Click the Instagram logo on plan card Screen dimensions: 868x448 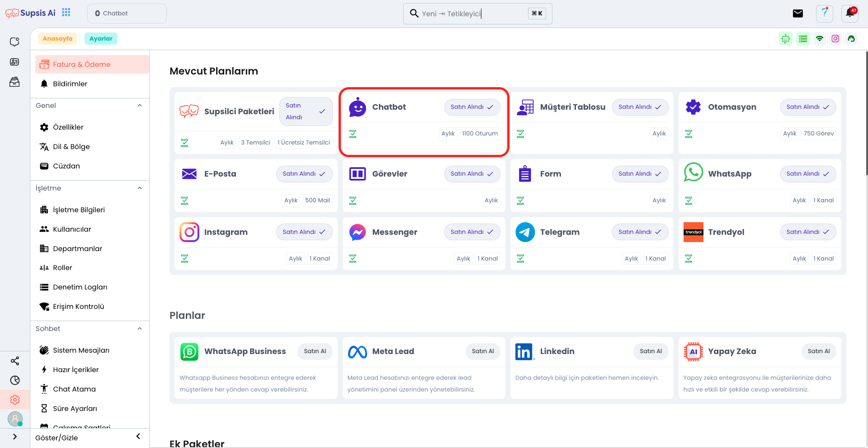[189, 232]
